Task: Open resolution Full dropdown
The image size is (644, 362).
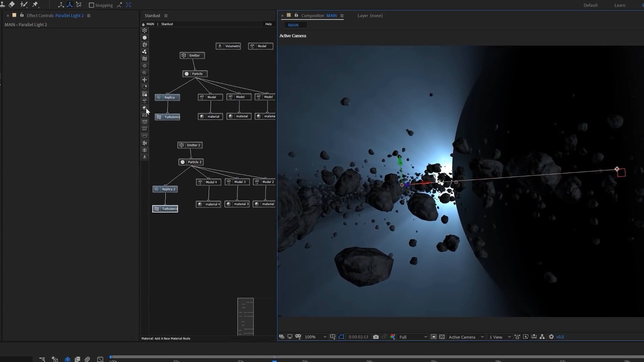Action: (x=413, y=337)
